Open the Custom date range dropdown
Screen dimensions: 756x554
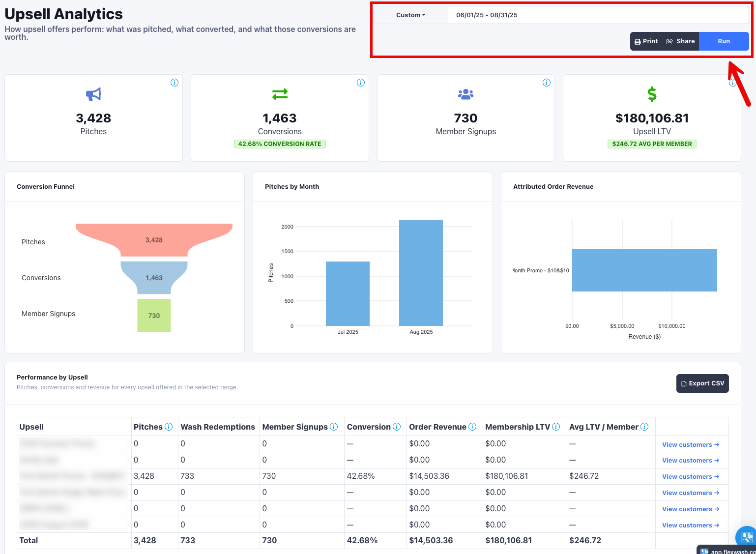coord(410,15)
